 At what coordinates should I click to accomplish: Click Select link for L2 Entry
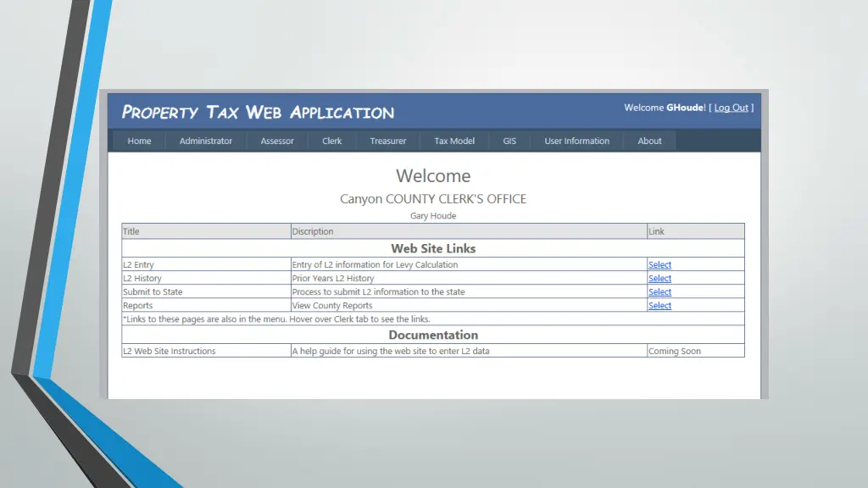[x=659, y=264]
